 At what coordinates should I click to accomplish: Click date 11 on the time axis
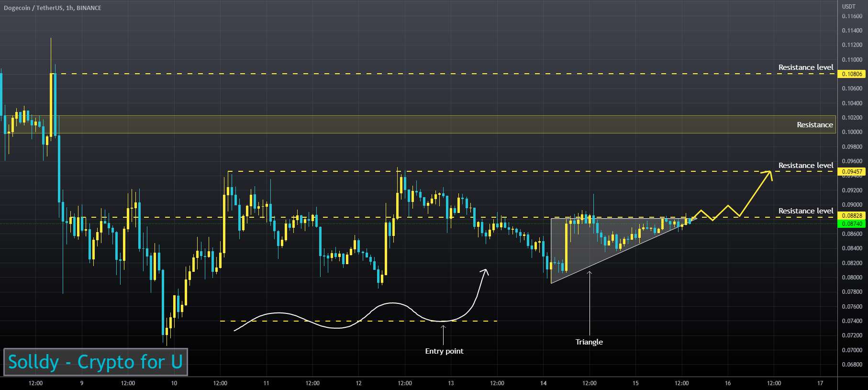267,383
